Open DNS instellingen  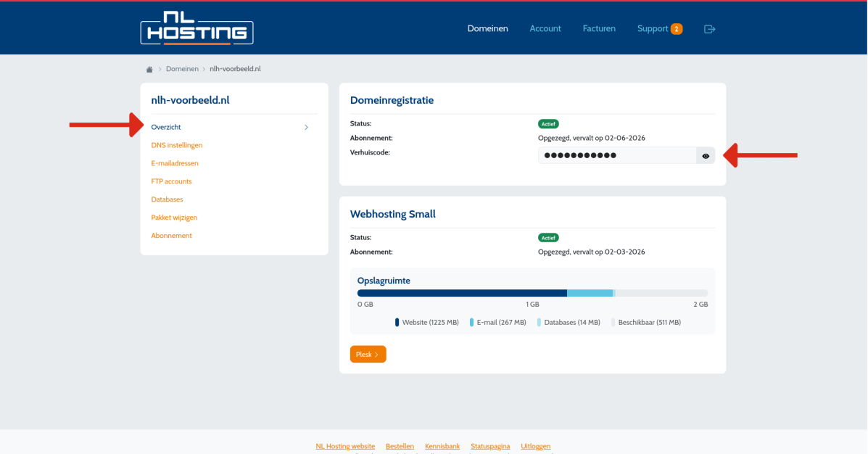tap(177, 146)
